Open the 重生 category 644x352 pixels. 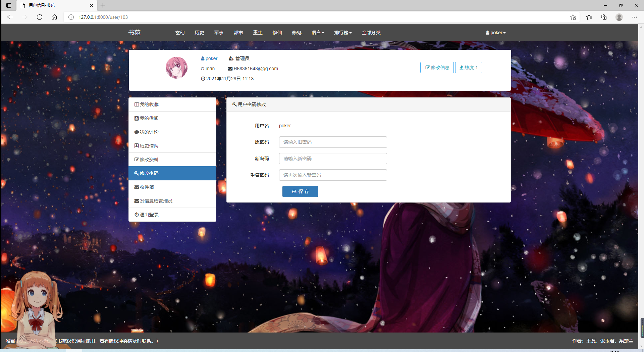pyautogui.click(x=258, y=33)
